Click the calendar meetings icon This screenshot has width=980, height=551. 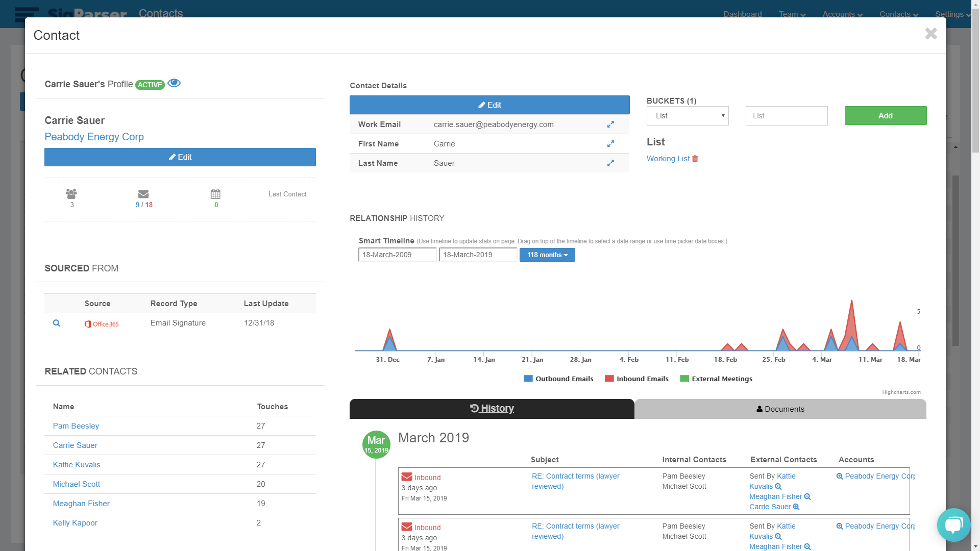coord(215,194)
